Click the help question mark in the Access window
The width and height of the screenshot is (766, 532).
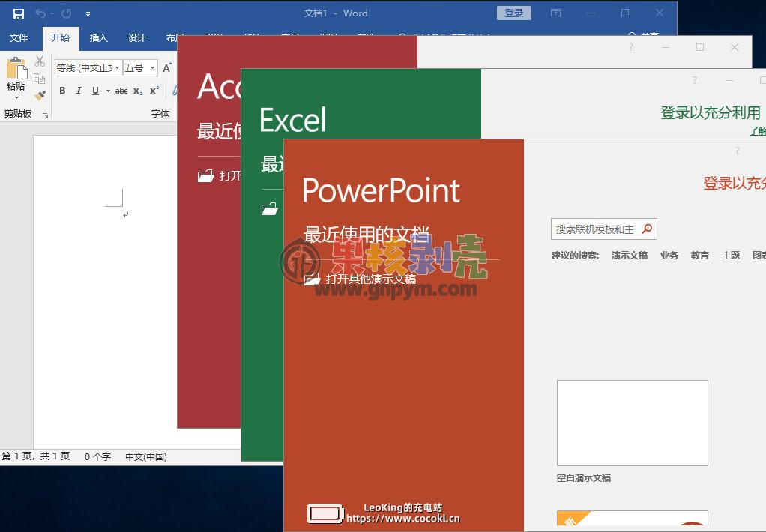pos(630,47)
